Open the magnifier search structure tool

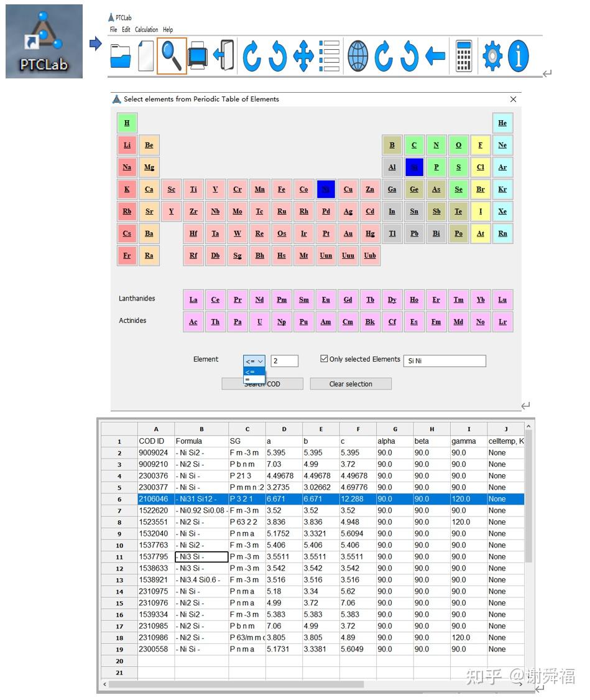pyautogui.click(x=172, y=56)
